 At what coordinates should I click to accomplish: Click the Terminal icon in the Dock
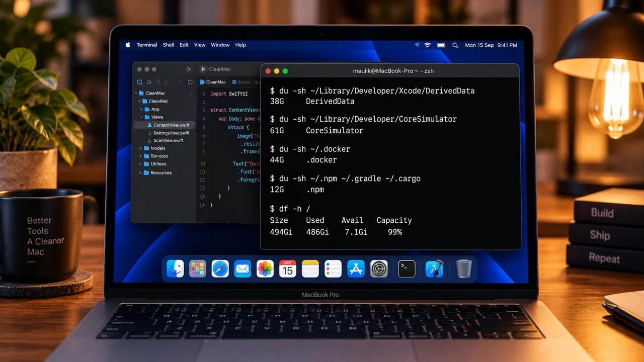click(x=407, y=269)
